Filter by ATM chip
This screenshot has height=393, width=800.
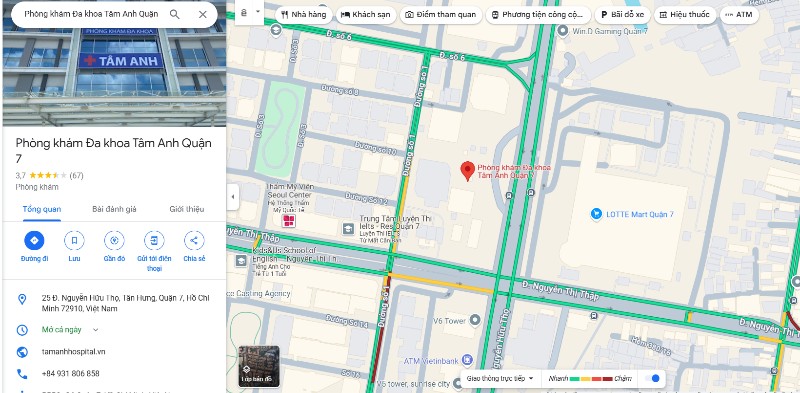tap(739, 15)
